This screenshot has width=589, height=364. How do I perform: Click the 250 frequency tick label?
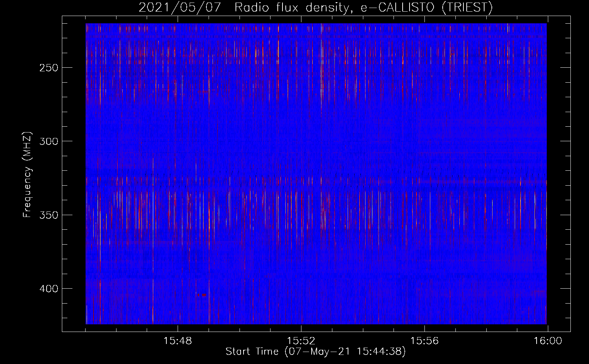click(x=48, y=68)
